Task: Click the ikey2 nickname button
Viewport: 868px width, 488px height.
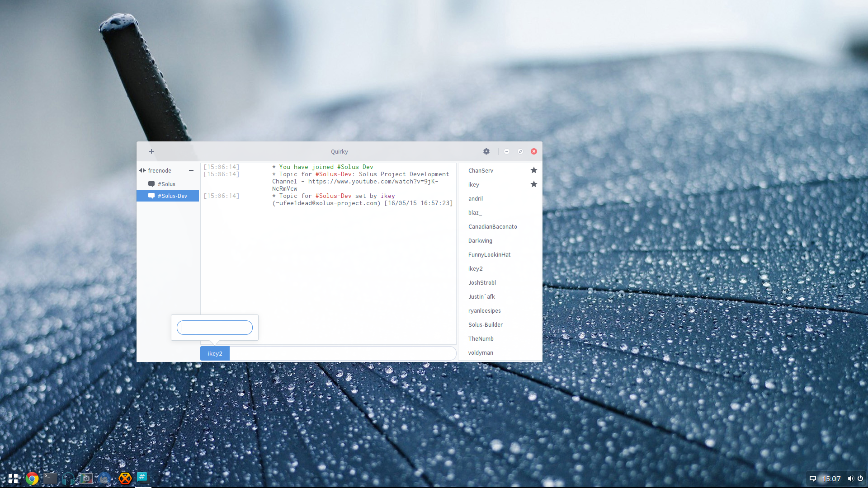Action: pyautogui.click(x=215, y=353)
